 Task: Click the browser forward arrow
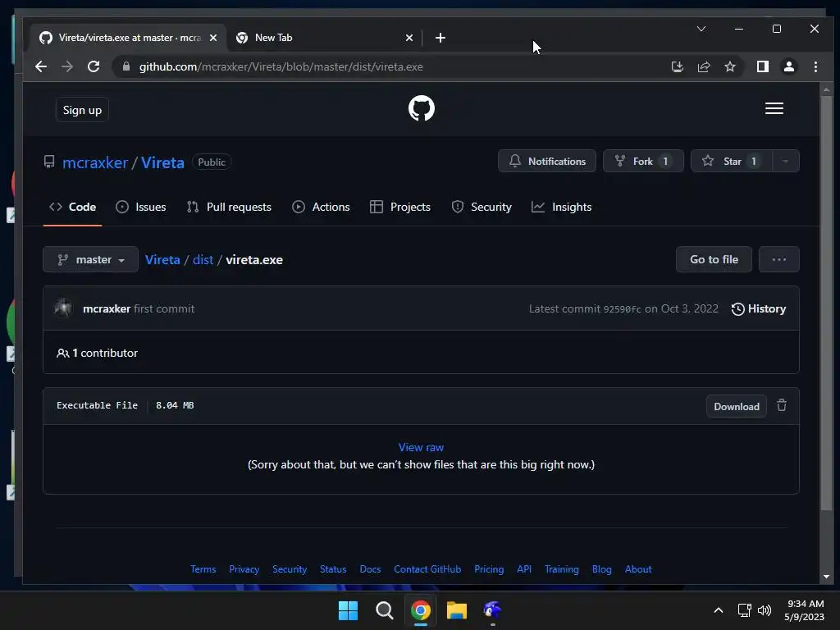tap(67, 66)
